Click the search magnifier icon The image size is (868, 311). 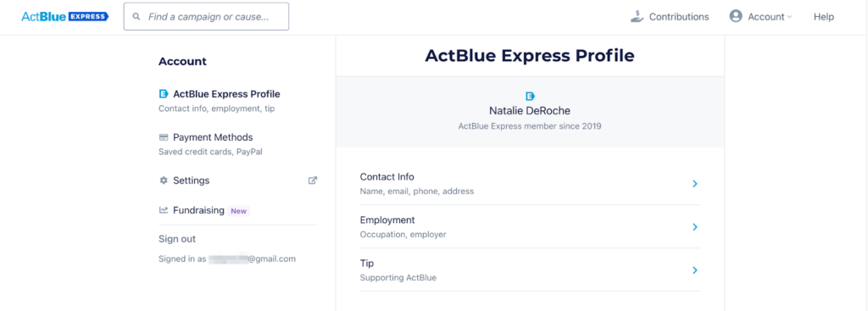[136, 17]
